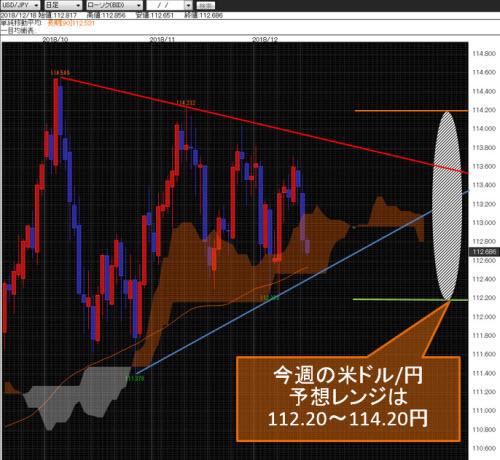Screen dimensions: 500x460
Task: Click the 114.549 high price label
Action: [60, 72]
